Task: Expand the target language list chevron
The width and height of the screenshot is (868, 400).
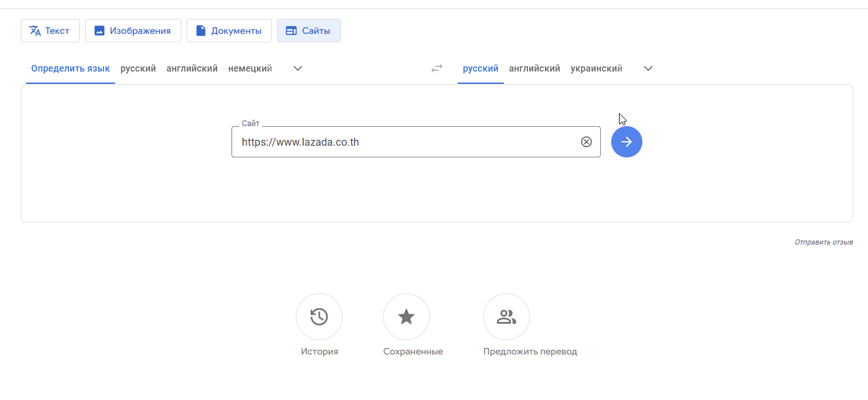Action: coord(648,68)
